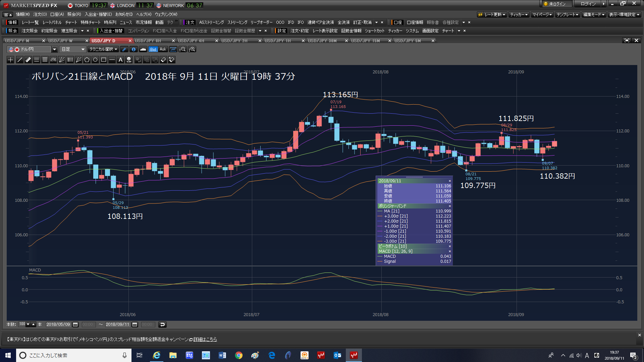Open the taskbar notification center
This screenshot has height=362, width=644.
click(634, 356)
